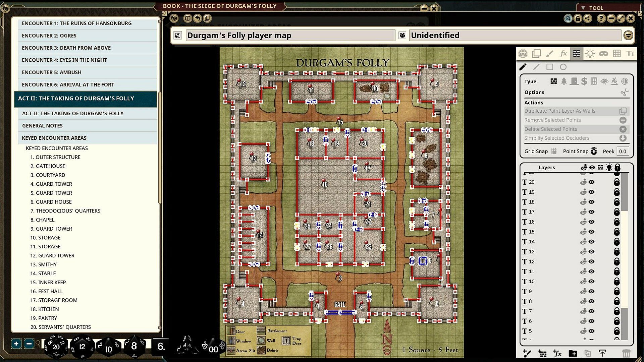The height and width of the screenshot is (362, 644).
Task: Open the 16. Fest Hall entry
Action: [46, 291]
